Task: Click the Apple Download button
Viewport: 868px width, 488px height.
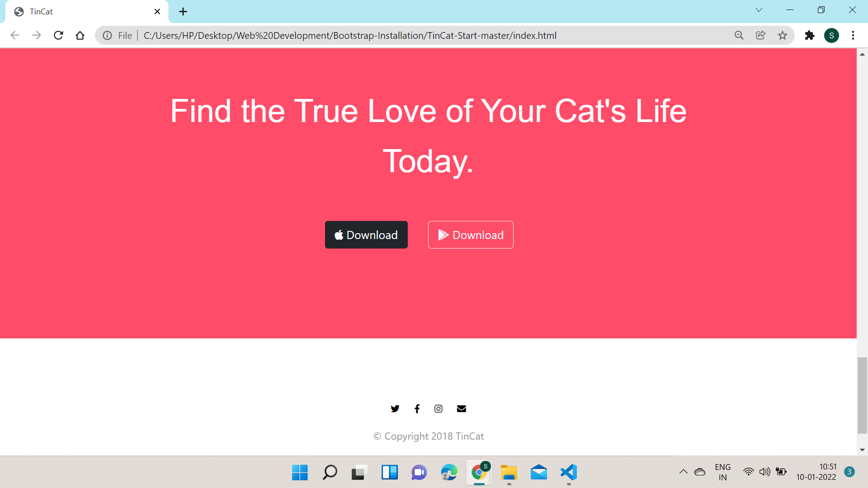Action: tap(366, 235)
